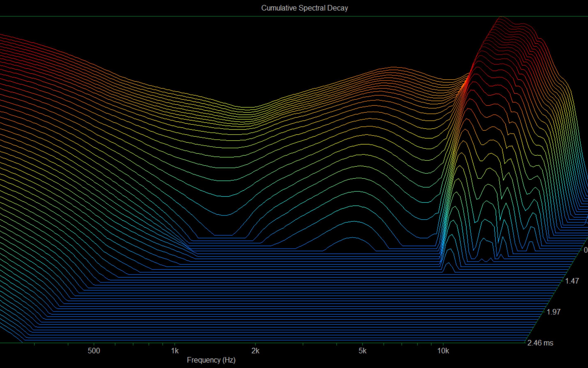Select the 1.47 time axis label
Image resolution: width=588 pixels, height=368 pixels.
pyautogui.click(x=572, y=281)
